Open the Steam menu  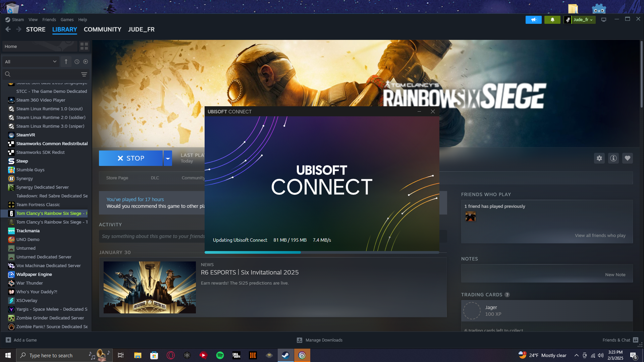pos(18,20)
